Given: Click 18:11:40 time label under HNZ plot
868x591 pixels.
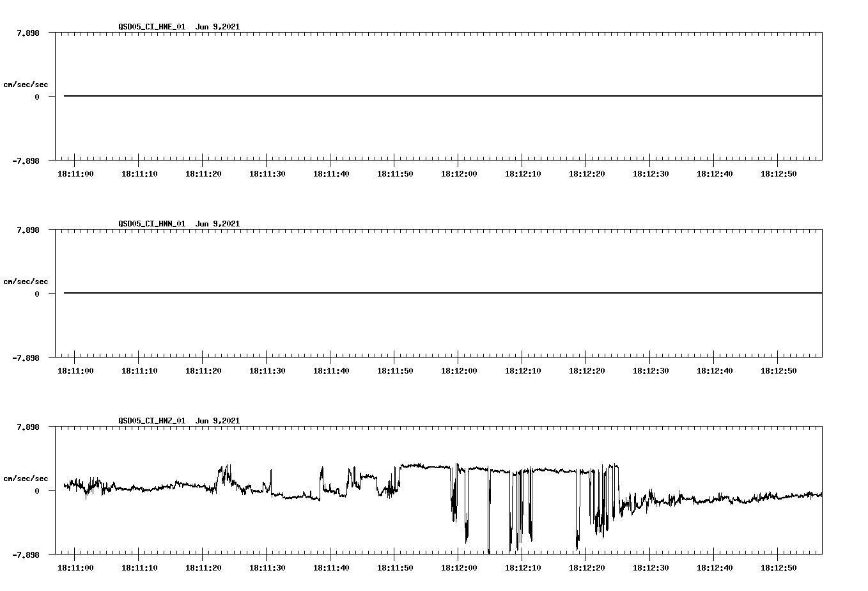Looking at the screenshot, I should click(x=331, y=567).
